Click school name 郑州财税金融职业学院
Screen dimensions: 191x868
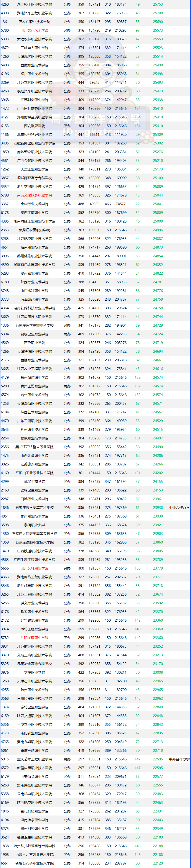click(x=35, y=117)
